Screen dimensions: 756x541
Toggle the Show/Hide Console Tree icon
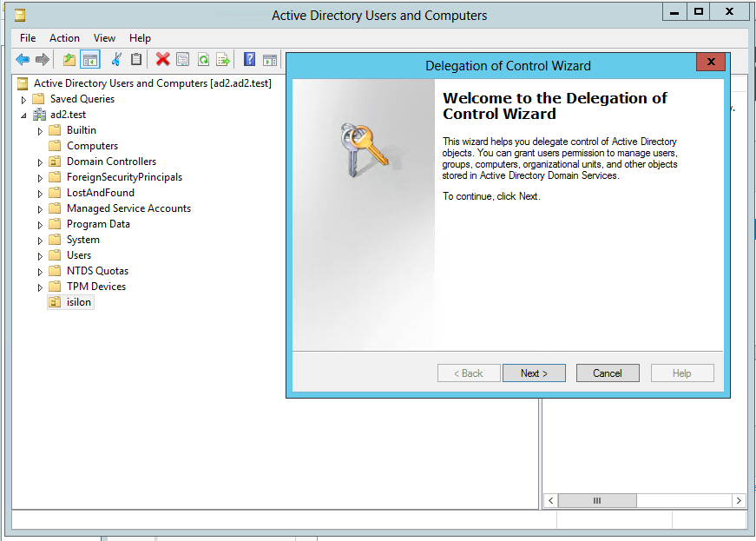tap(90, 60)
